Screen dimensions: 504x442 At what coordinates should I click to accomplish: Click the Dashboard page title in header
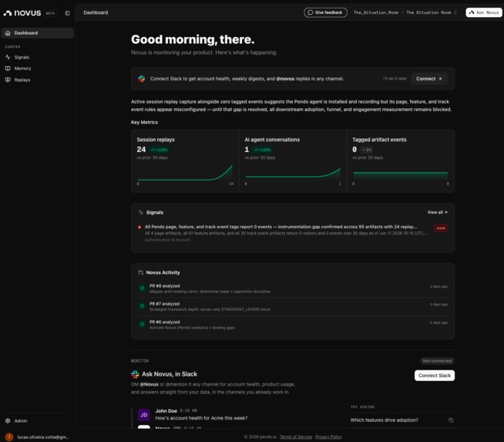point(96,12)
